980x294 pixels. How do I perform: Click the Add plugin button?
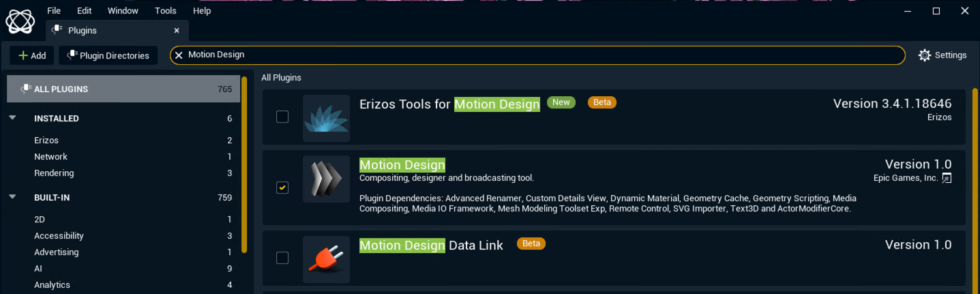pyautogui.click(x=32, y=55)
